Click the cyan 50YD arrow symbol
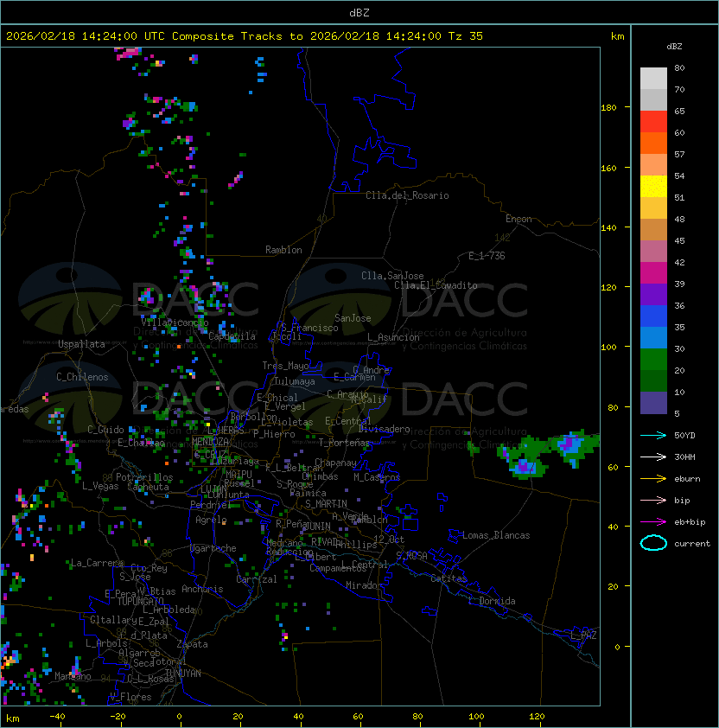Image resolution: width=719 pixels, height=728 pixels. click(653, 436)
